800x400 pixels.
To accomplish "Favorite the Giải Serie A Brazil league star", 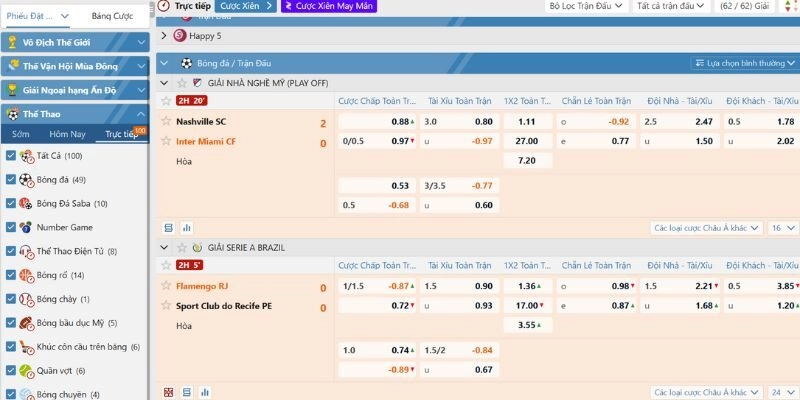I will [182, 247].
